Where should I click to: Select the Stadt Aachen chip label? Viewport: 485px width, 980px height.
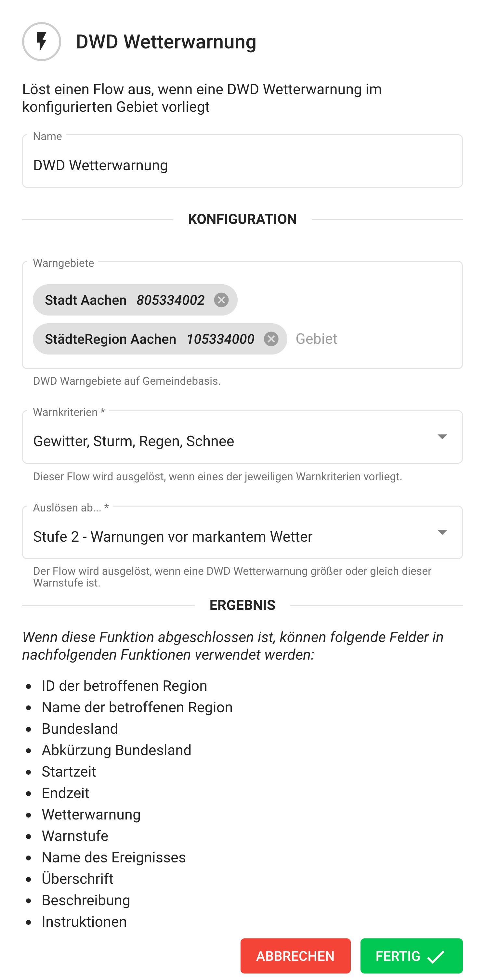124,300
